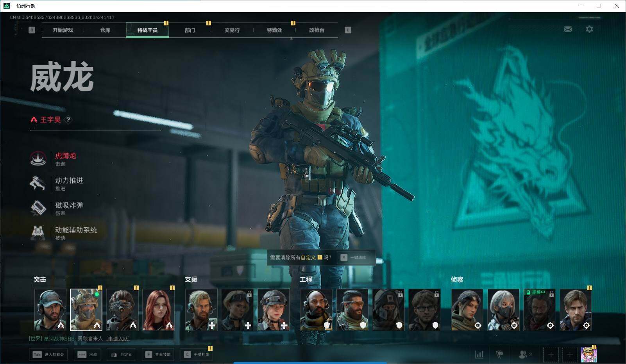Select the assault operator wearing a cap and headset

(x=50, y=310)
